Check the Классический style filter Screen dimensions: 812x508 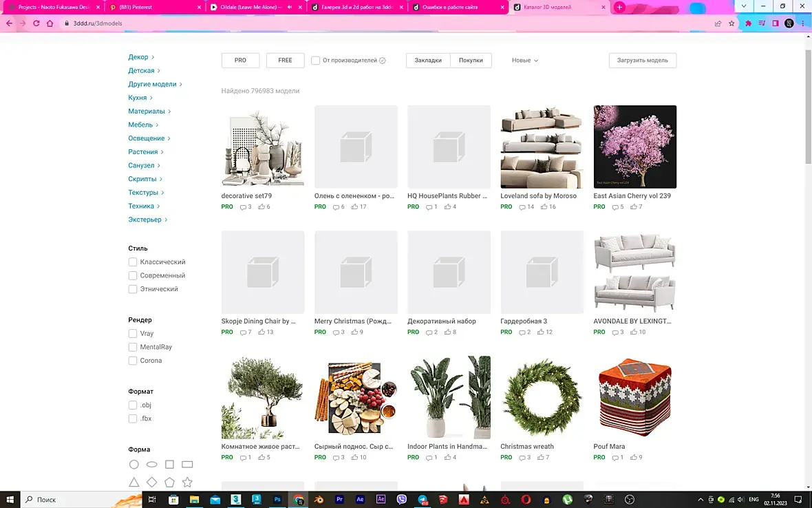click(133, 262)
